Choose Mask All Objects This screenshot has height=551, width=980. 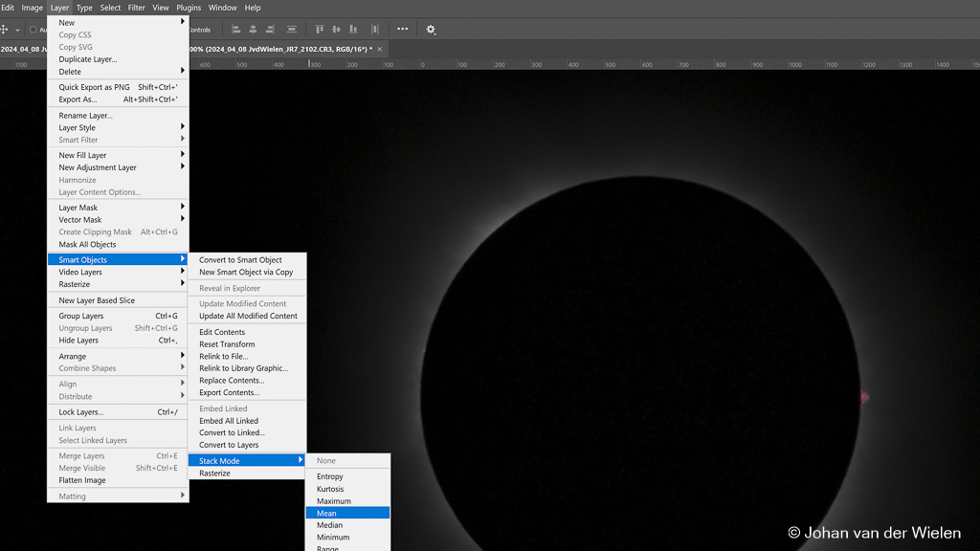click(118, 244)
